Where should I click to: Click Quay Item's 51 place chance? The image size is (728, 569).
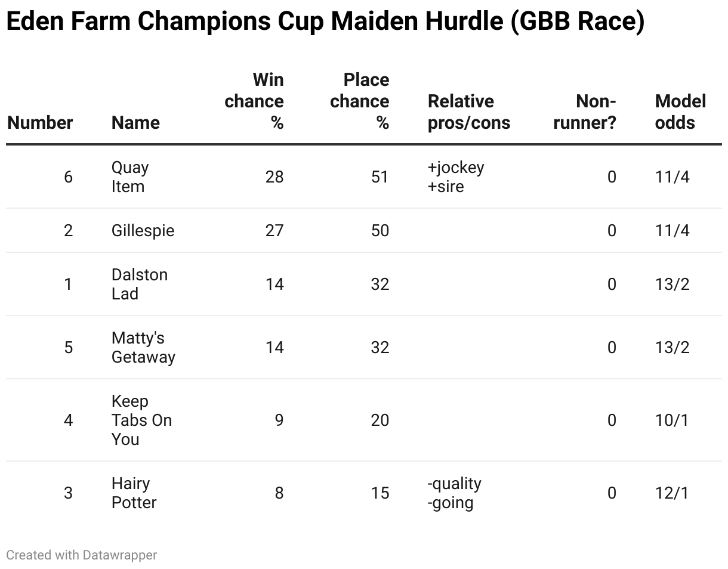pyautogui.click(x=380, y=177)
